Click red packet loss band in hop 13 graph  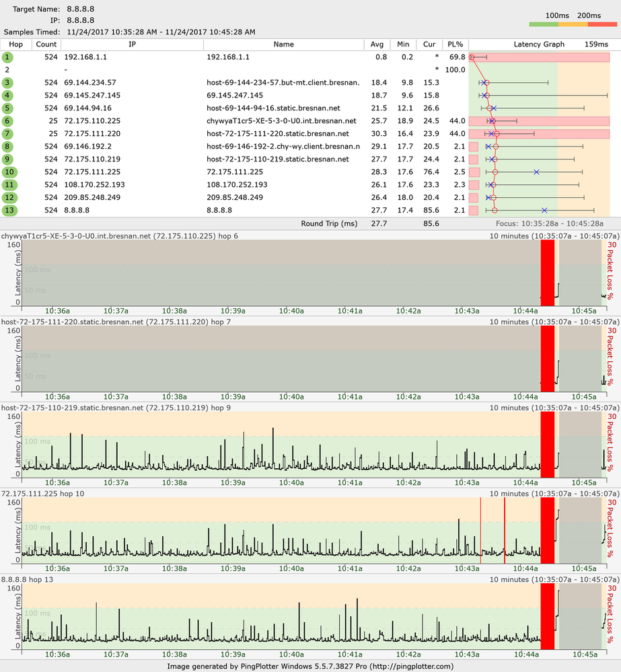(x=547, y=616)
